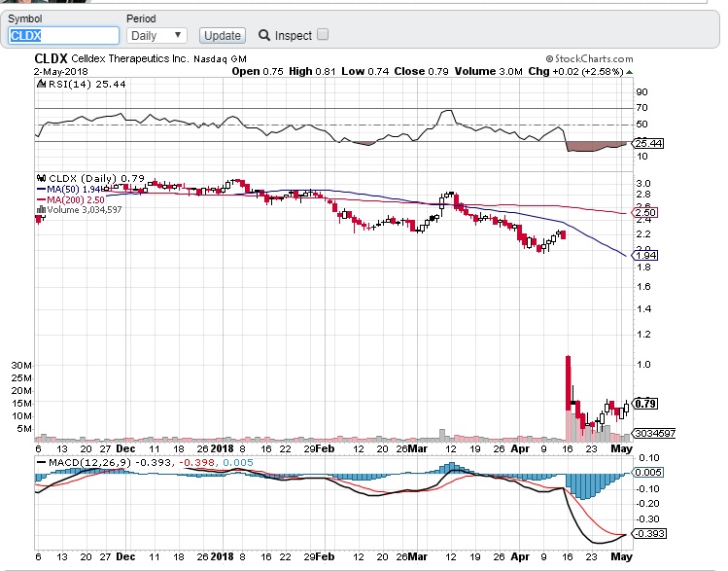Click the 30M volume axis label

click(x=21, y=366)
